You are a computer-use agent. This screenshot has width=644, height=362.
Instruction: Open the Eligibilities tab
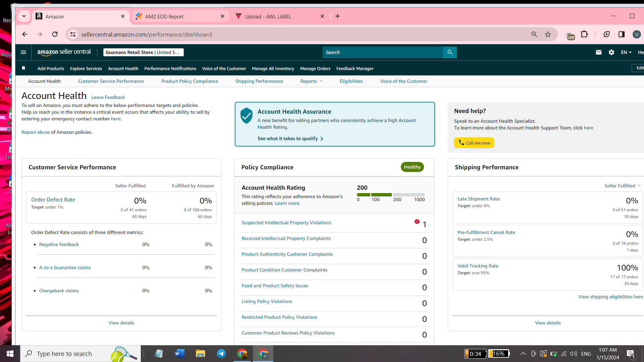coord(351,81)
